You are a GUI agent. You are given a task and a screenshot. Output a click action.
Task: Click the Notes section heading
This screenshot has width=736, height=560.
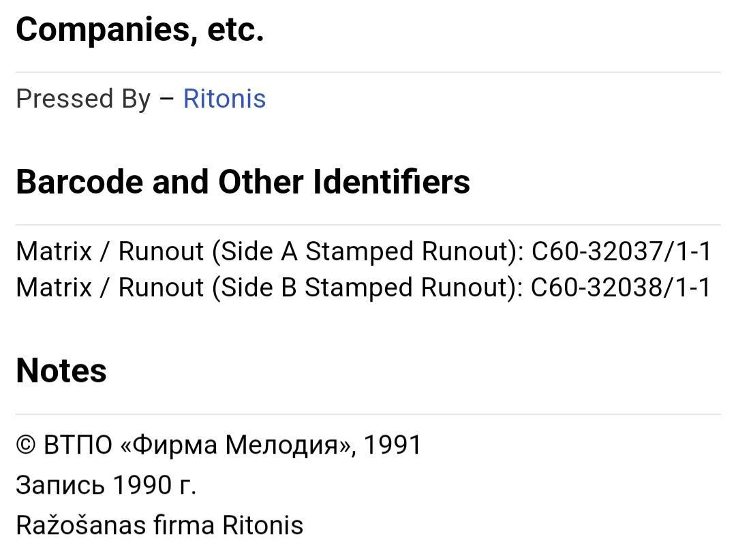coord(61,371)
